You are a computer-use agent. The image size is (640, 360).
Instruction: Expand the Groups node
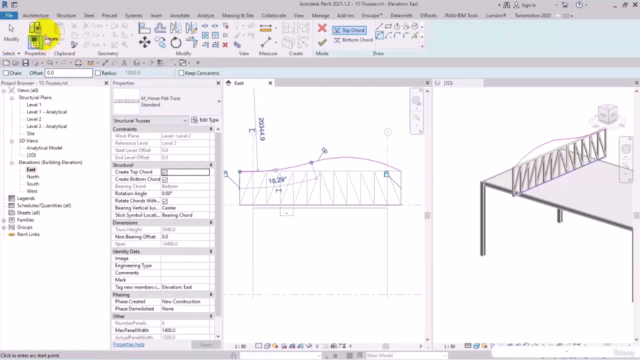(x=4, y=227)
